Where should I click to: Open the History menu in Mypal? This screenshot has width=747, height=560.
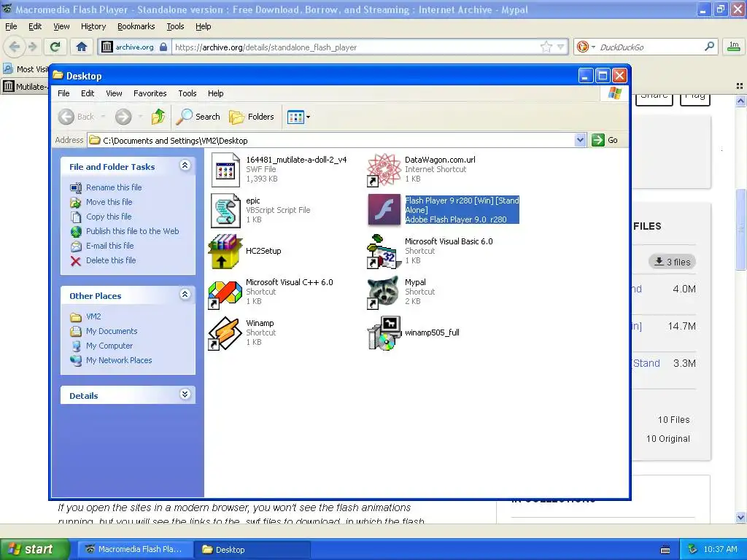pyautogui.click(x=93, y=26)
